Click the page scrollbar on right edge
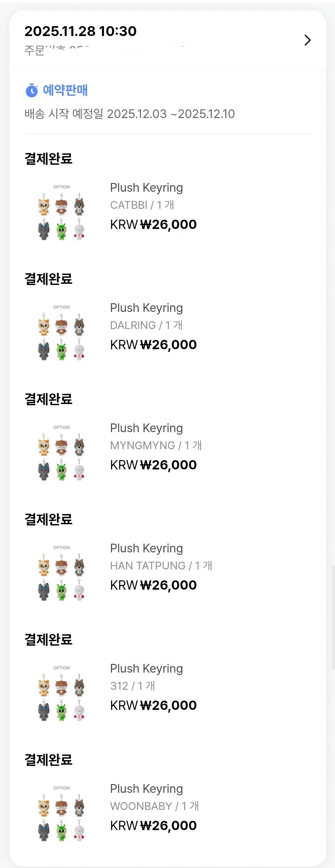 [x=333, y=617]
